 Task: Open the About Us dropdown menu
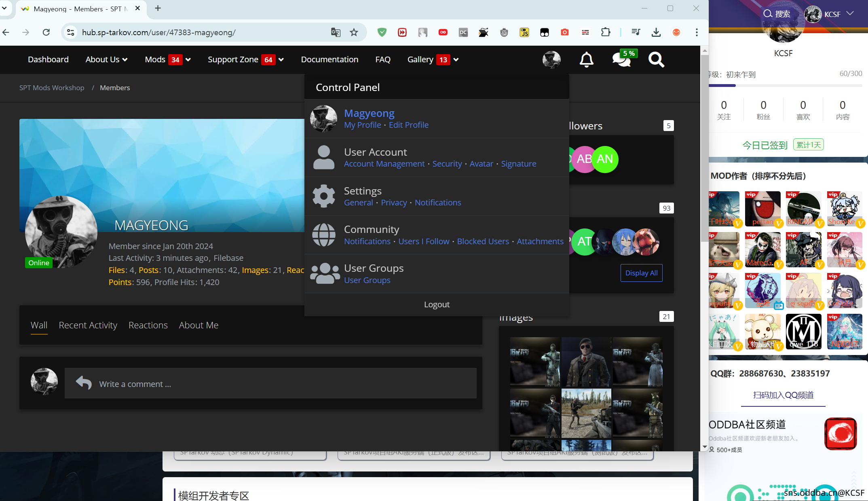pos(106,59)
